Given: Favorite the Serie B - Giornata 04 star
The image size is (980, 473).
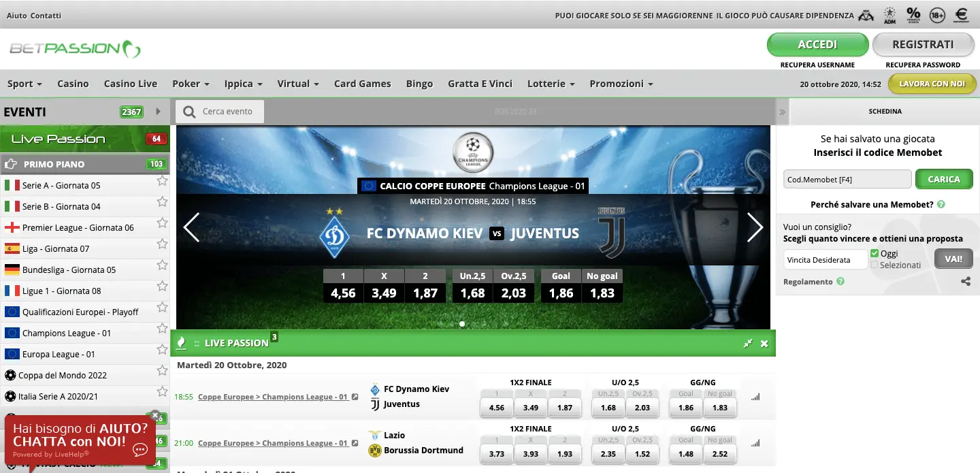Looking at the screenshot, I should [x=162, y=202].
